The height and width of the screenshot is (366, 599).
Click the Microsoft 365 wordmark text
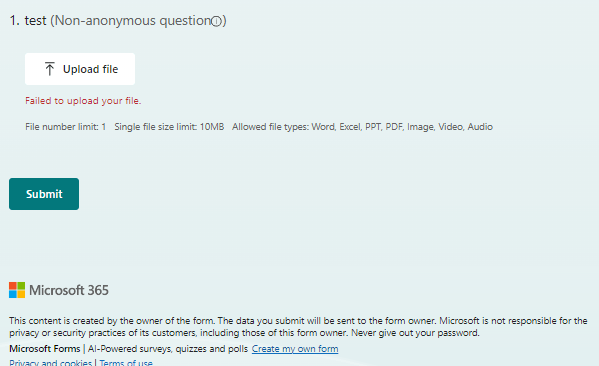(x=69, y=290)
